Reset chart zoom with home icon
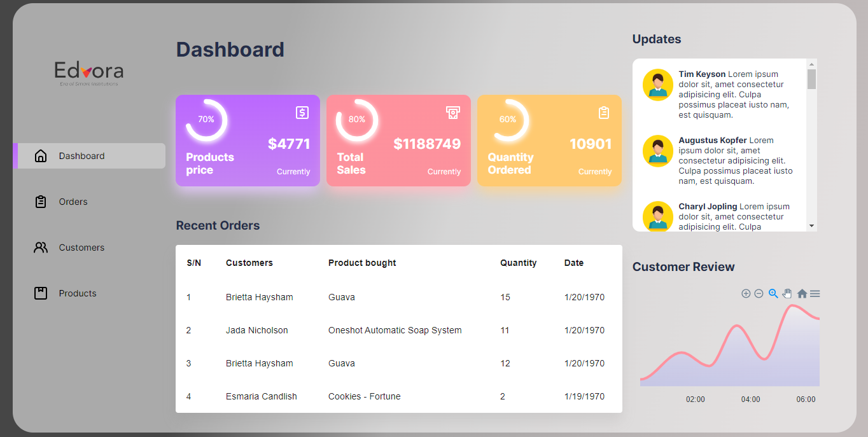The width and height of the screenshot is (868, 437). [802, 293]
